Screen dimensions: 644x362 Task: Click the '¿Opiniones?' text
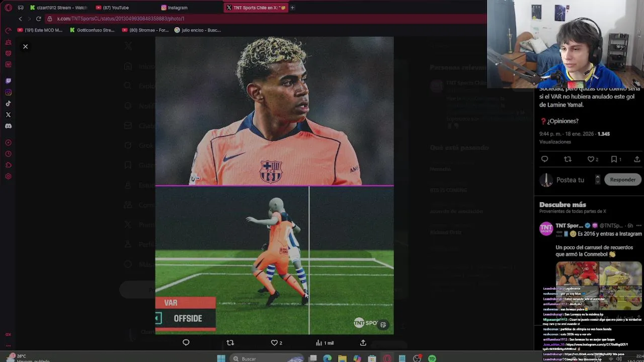pos(562,121)
